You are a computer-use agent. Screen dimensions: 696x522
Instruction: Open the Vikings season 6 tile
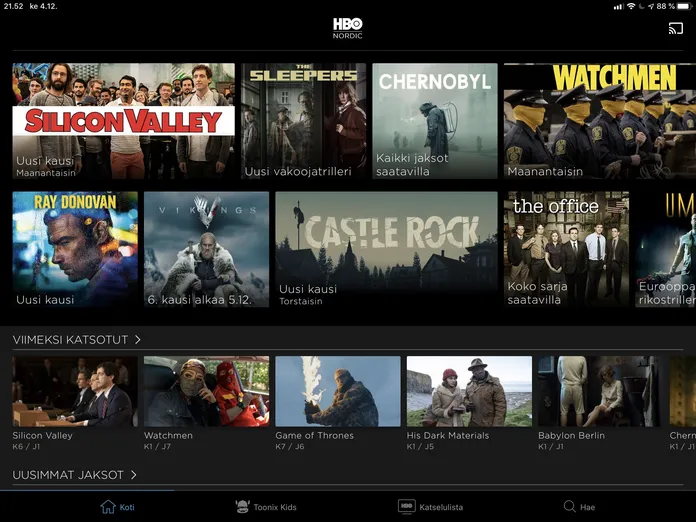[206, 249]
